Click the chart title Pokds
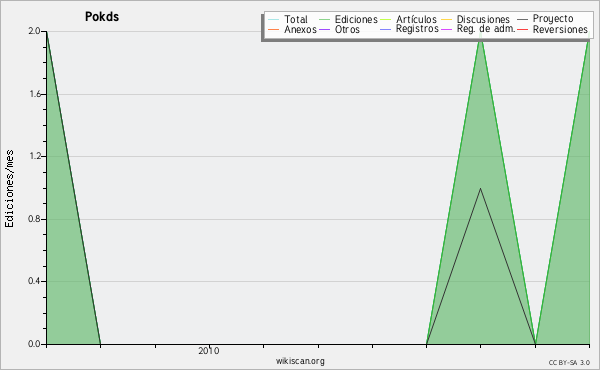Screen dimensions: 600x370 click(x=102, y=17)
